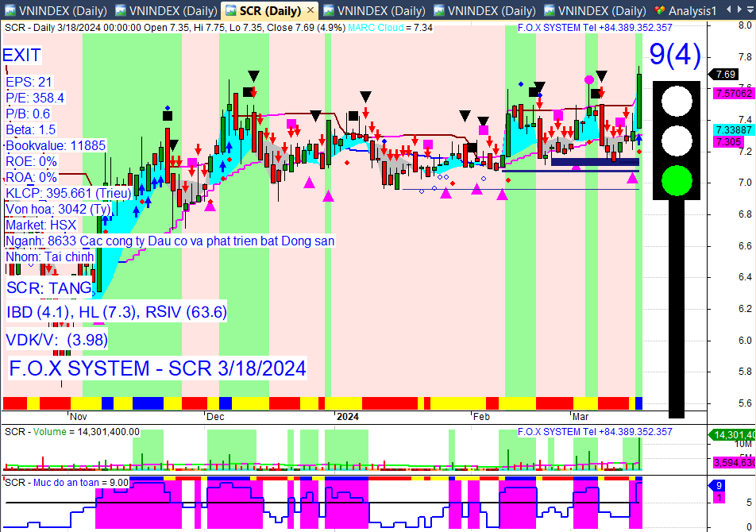This screenshot has height=532, width=756.
Task: Click the top white traffic light circle
Action: coord(677,101)
